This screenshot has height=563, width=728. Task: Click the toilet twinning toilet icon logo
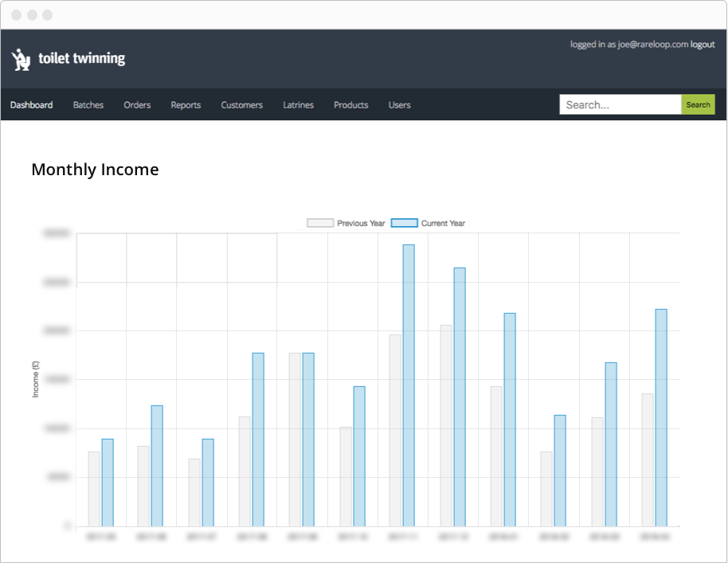20,58
